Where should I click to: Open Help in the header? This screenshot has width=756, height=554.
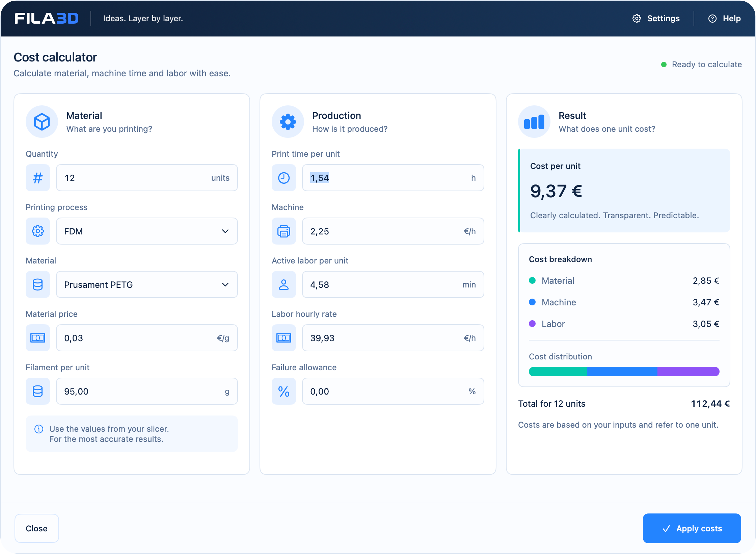[724, 19]
